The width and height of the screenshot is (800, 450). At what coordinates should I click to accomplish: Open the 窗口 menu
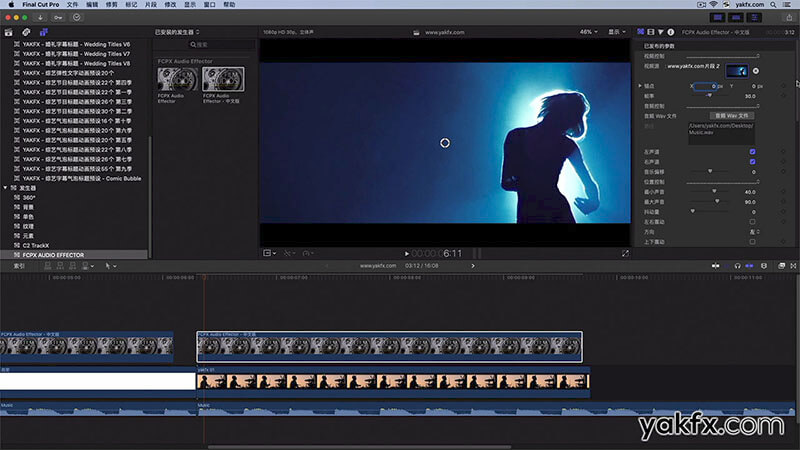coord(209,4)
